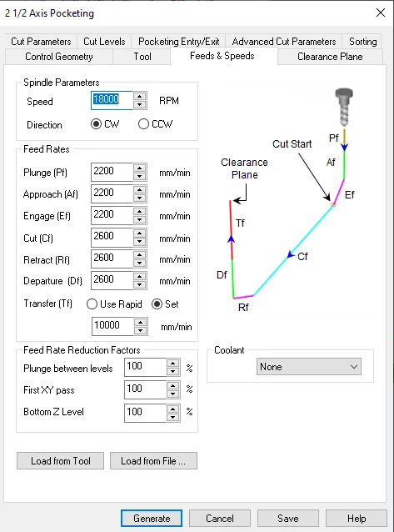
Task: Decrease Cut (Cf) feed rate
Action: point(140,242)
